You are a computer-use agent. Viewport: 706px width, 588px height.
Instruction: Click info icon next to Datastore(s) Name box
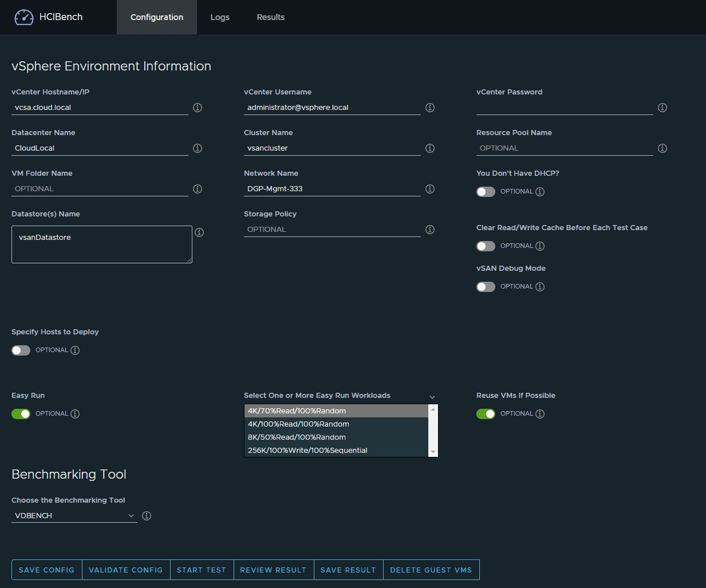(x=199, y=232)
